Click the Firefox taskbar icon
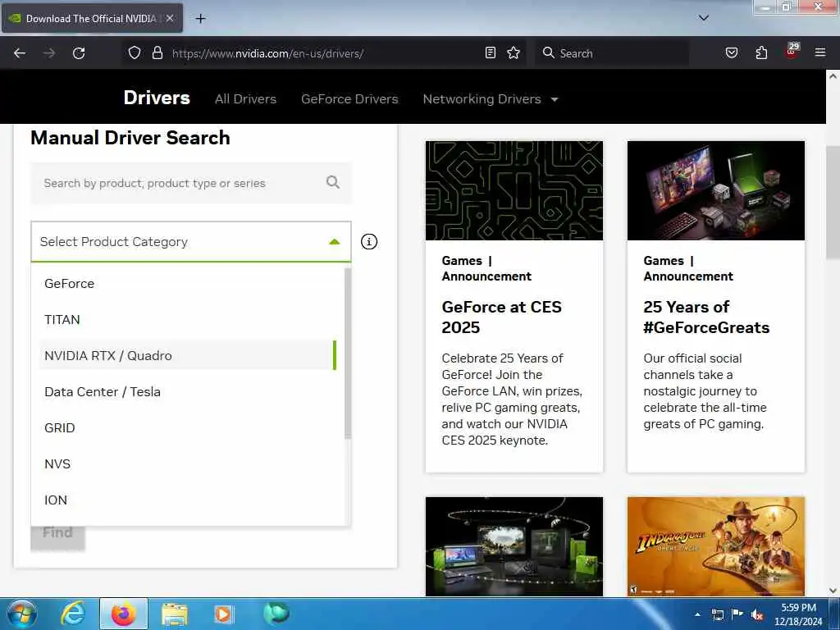Screen dimensions: 840x630 pos(124,614)
